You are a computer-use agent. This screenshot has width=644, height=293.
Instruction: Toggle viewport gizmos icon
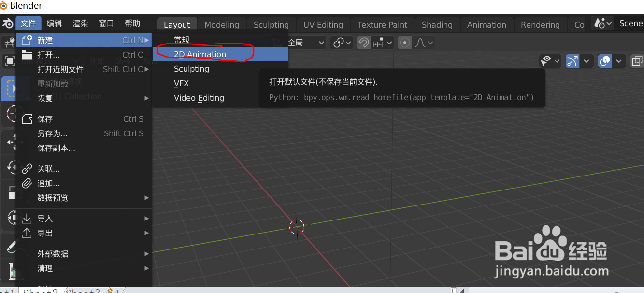572,61
